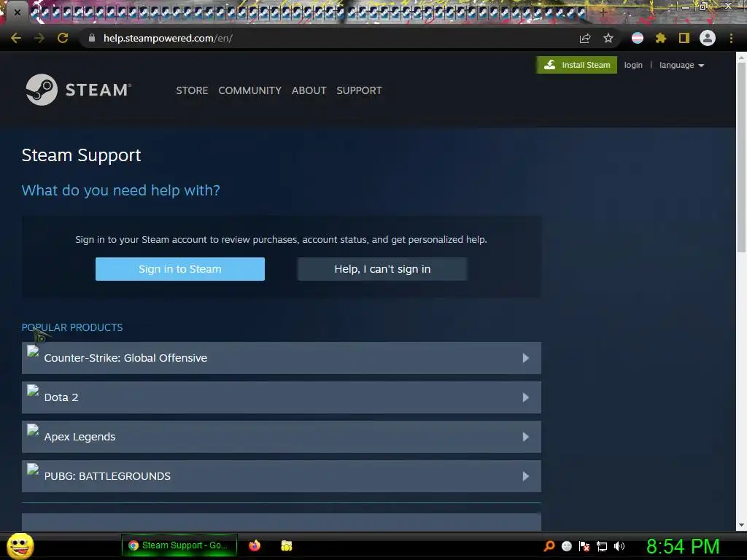Open the language dropdown

[682, 65]
